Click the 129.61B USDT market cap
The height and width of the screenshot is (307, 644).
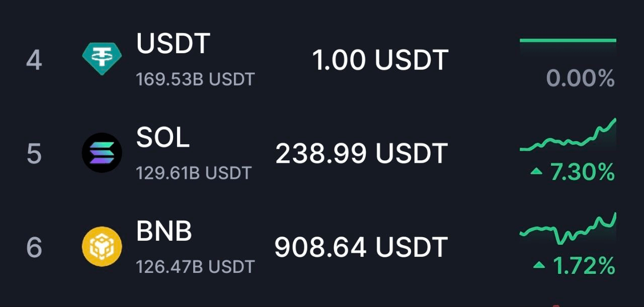click(x=194, y=173)
